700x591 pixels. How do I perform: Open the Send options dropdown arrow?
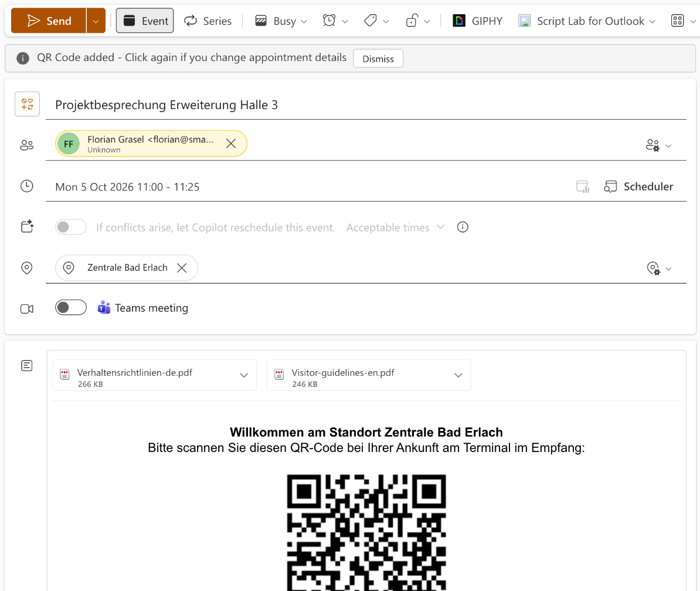tap(96, 21)
